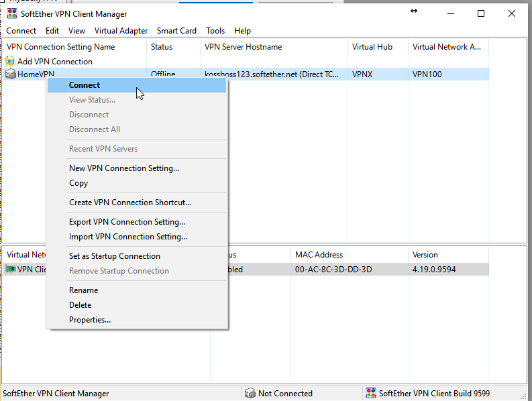
Task: Open the Connect menu in menu bar
Action: coord(21,31)
